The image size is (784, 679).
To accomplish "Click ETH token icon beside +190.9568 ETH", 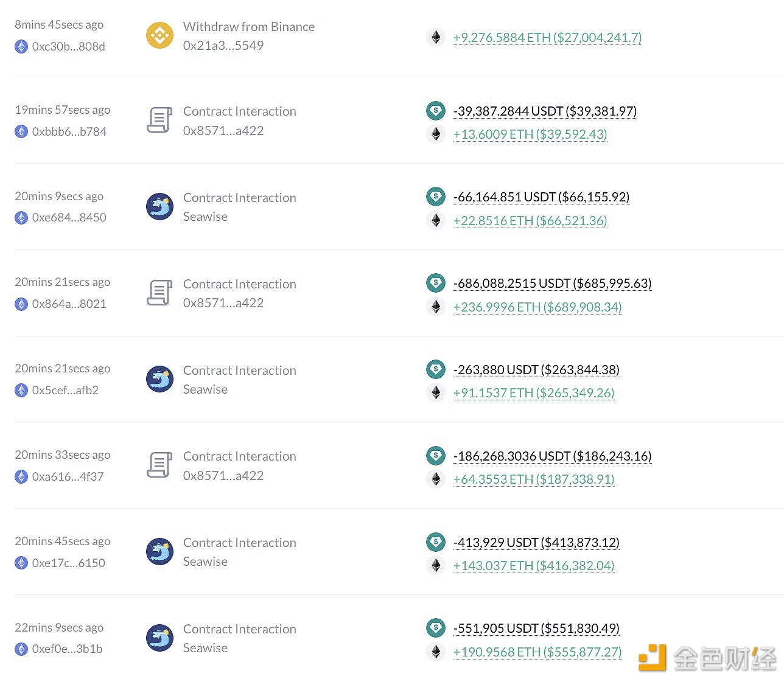I will [x=436, y=652].
